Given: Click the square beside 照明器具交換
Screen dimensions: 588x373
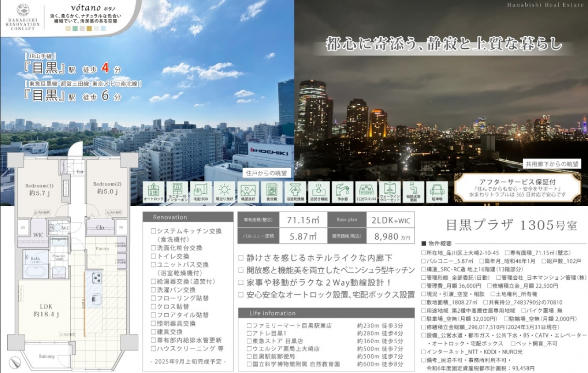Looking at the screenshot, I should (153, 323).
